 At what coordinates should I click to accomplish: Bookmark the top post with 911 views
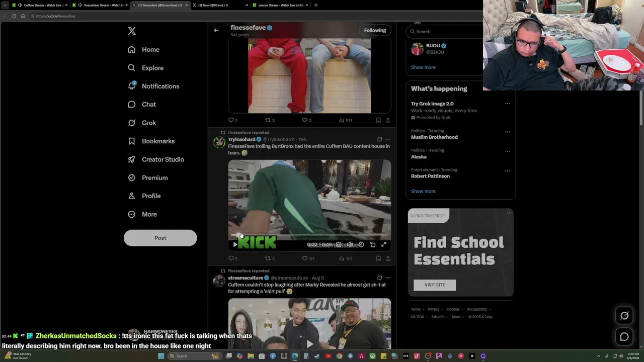tap(378, 120)
